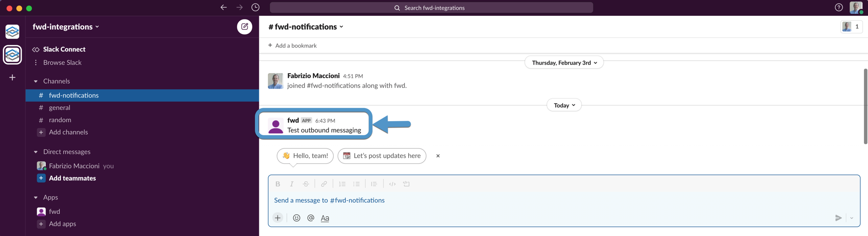The width and height of the screenshot is (868, 236).
Task: Click the 6:43 PM message timestamp
Action: point(325,121)
